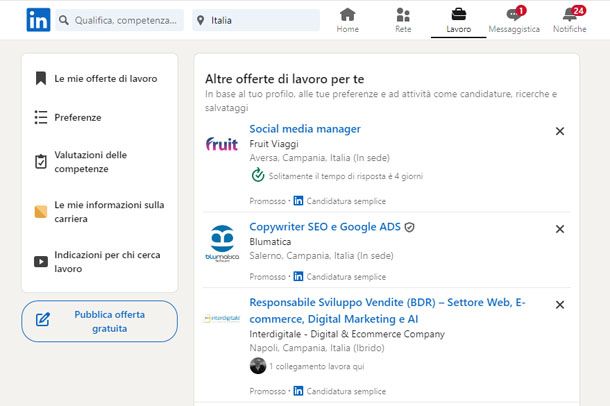Click Solitamente il tempo di risposta text
The height and width of the screenshot is (406, 610).
pos(346,176)
